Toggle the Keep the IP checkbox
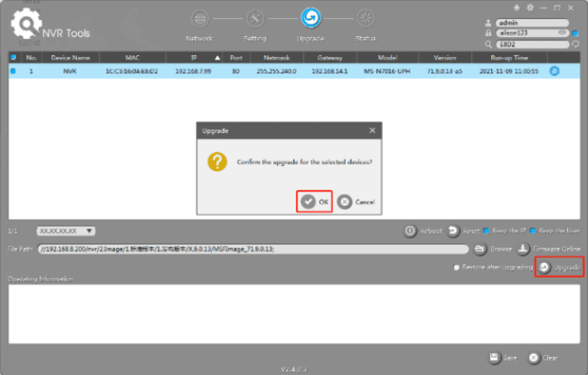Screen dimensions: 588x375 (x=486, y=231)
